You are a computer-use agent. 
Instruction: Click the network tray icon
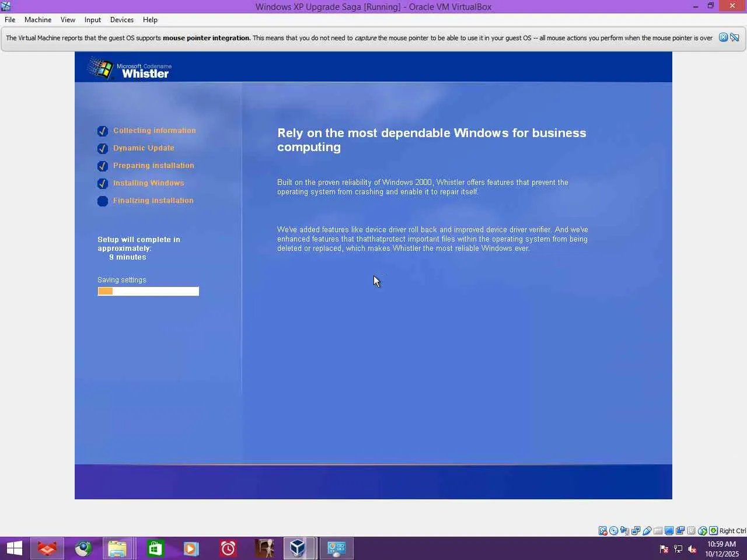[678, 548]
